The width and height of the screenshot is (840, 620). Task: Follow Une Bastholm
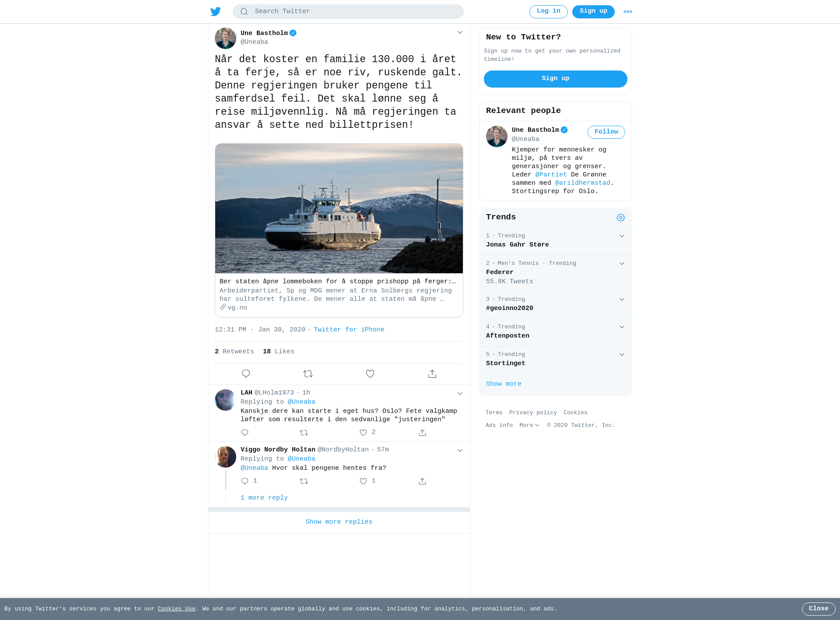606,132
